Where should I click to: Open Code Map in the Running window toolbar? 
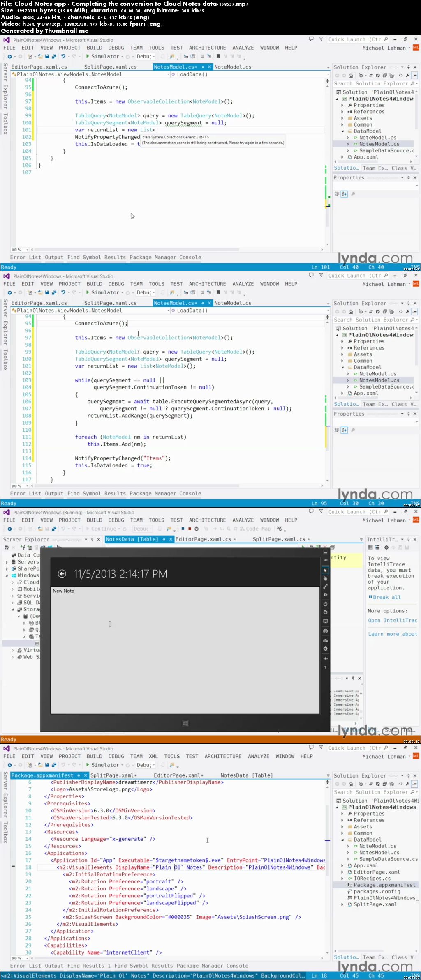[x=255, y=529]
